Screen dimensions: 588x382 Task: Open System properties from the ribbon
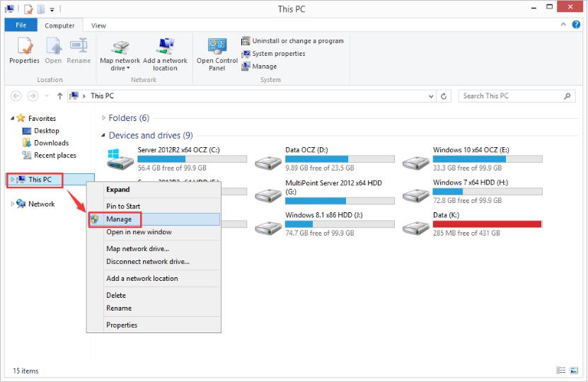[x=273, y=54]
